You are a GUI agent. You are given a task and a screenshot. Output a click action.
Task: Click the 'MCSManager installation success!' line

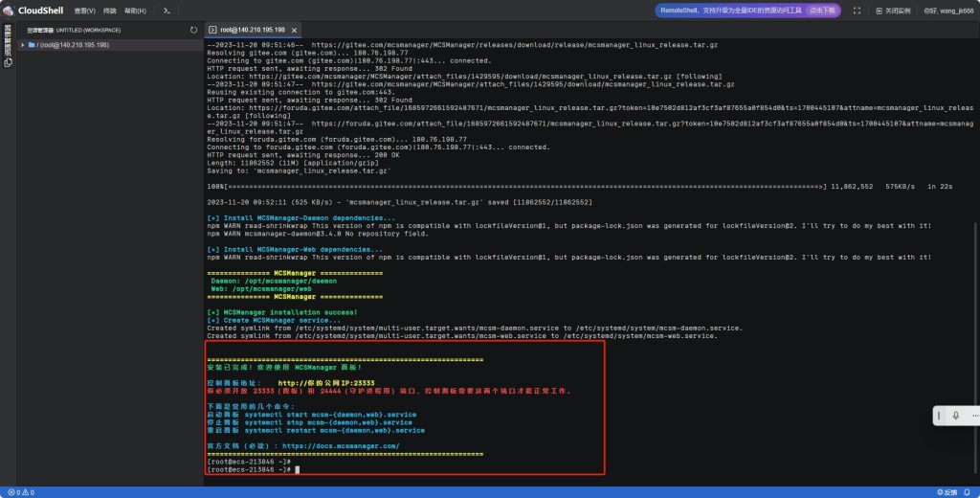point(282,312)
